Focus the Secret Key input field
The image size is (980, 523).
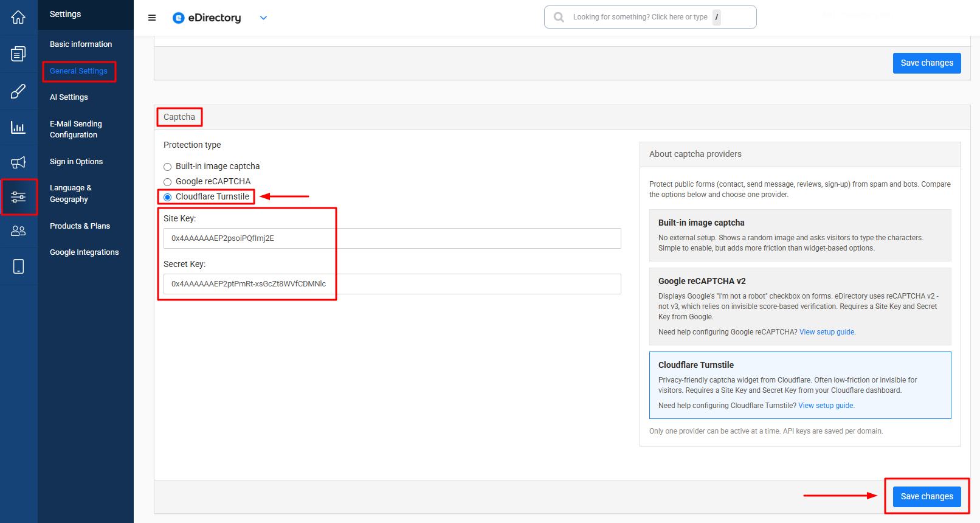[x=392, y=284]
